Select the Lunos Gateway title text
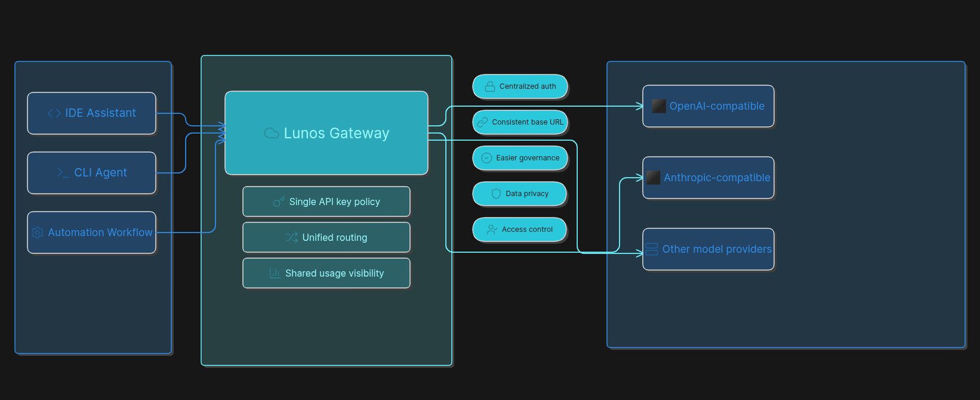The height and width of the screenshot is (400, 980). tap(337, 134)
